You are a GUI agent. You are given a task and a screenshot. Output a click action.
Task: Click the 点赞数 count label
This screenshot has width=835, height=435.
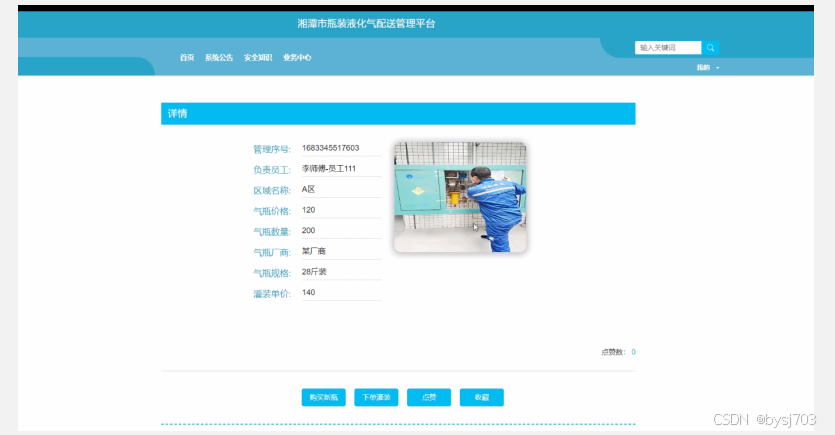coord(613,352)
